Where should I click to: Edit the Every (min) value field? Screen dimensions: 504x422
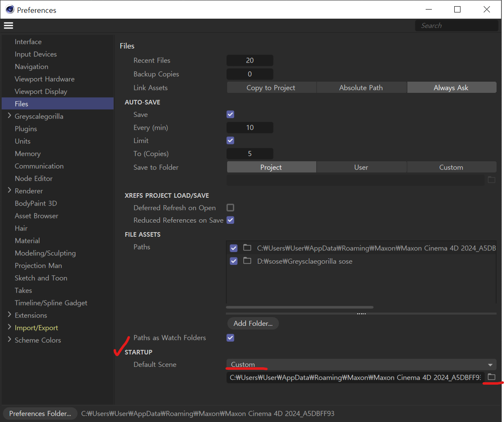point(250,127)
